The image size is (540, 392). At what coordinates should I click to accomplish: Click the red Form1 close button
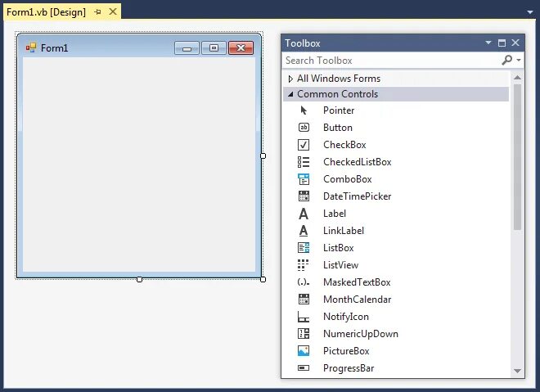coord(241,48)
